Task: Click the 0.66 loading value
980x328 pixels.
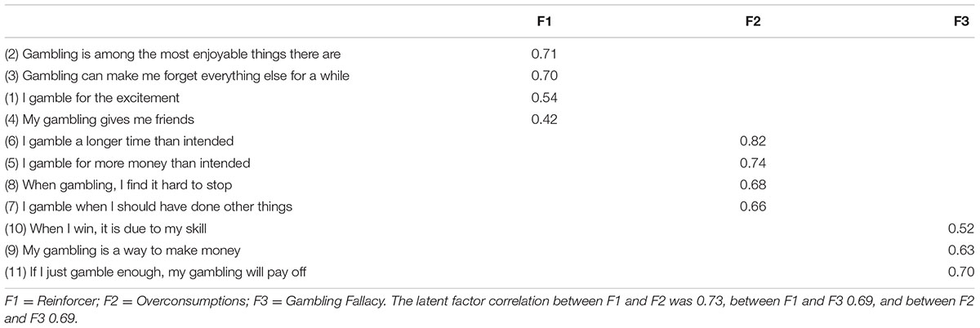Action: pyautogui.click(x=753, y=206)
